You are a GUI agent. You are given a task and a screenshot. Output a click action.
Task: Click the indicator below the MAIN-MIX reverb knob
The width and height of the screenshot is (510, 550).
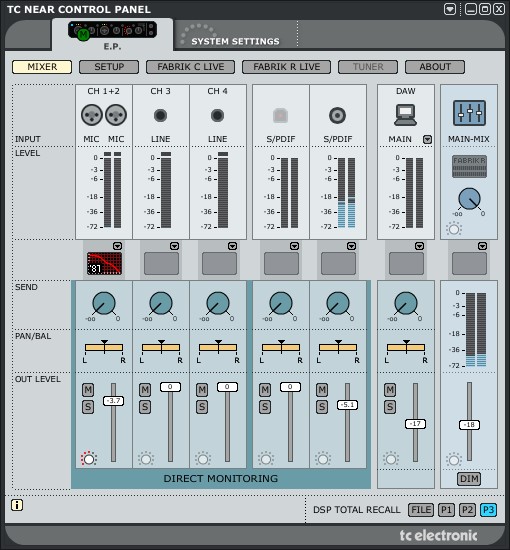coord(454,229)
